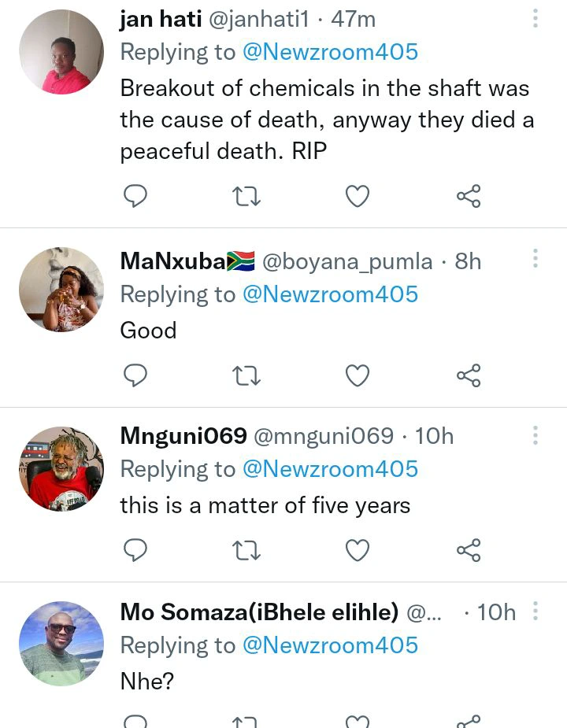Share MaNxuba's "Good" tweet

[469, 376]
